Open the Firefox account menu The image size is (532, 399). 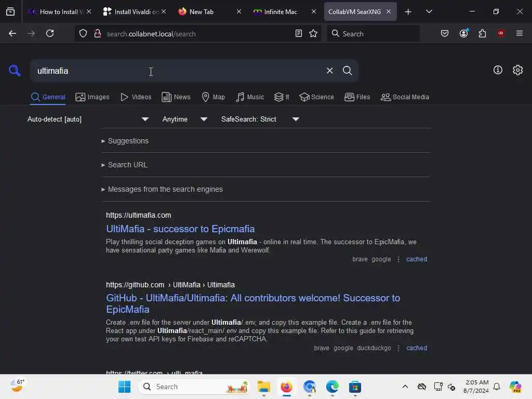(x=463, y=33)
